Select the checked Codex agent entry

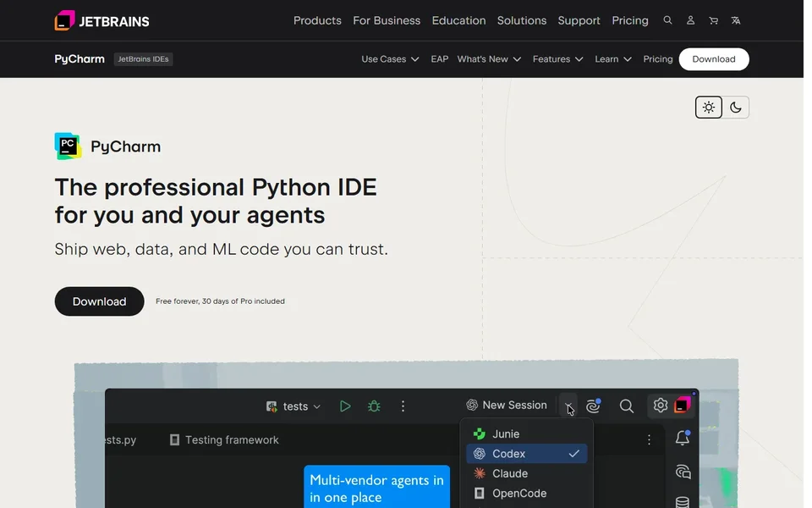coord(527,454)
